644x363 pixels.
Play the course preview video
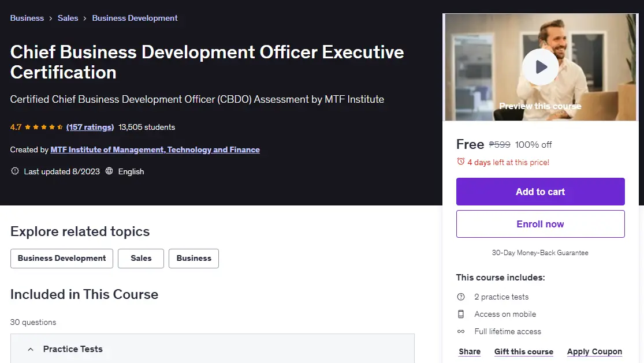[540, 67]
